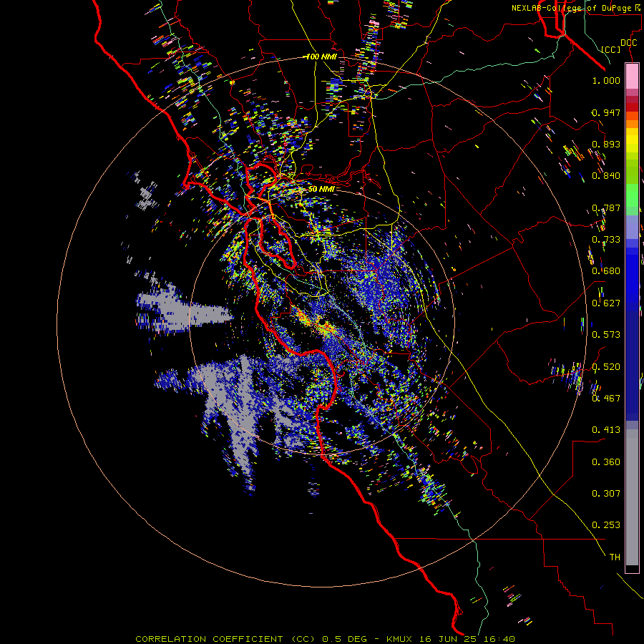
Task: Click the DCC label above the scale
Action: (628, 43)
